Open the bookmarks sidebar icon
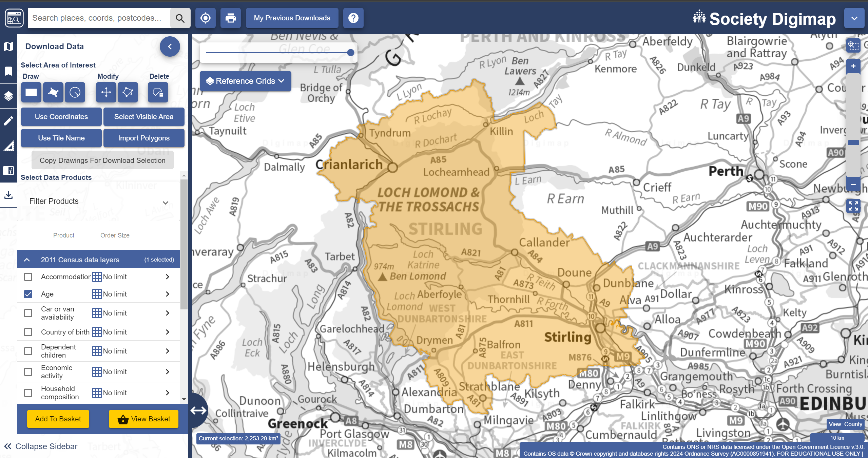This screenshot has height=458, width=868. [x=8, y=71]
